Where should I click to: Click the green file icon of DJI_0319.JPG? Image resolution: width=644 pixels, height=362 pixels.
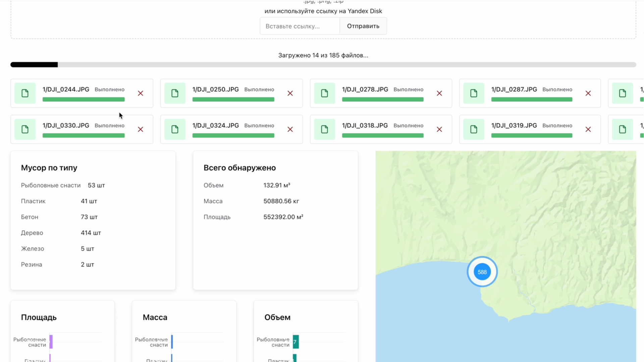(x=474, y=129)
